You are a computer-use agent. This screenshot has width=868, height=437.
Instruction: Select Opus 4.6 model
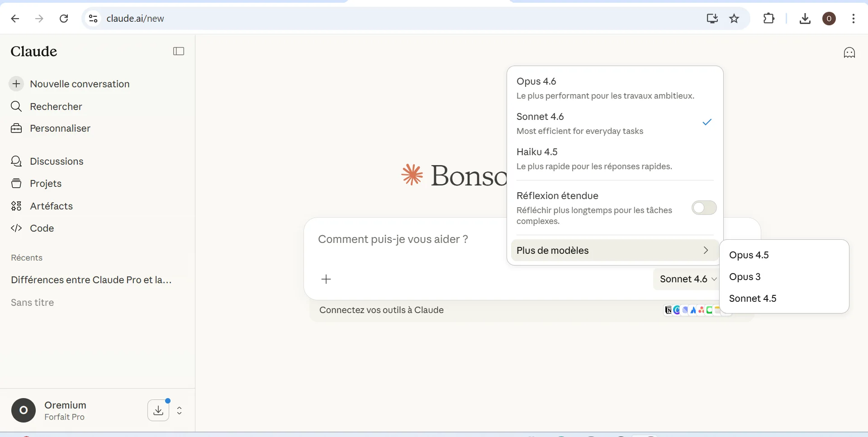605,88
